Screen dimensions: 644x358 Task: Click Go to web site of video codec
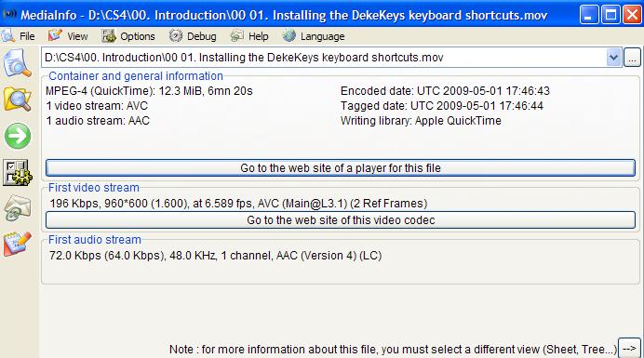click(341, 220)
